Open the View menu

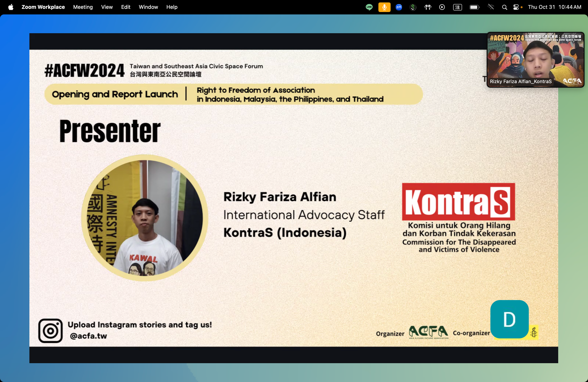point(107,7)
